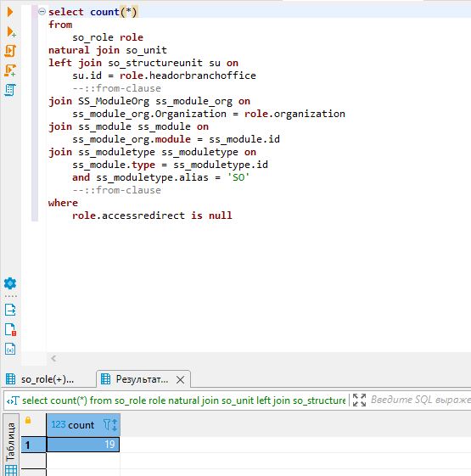The width and height of the screenshot is (471, 476).
Task: Execute script in separate tabs icon
Action: 10,70
